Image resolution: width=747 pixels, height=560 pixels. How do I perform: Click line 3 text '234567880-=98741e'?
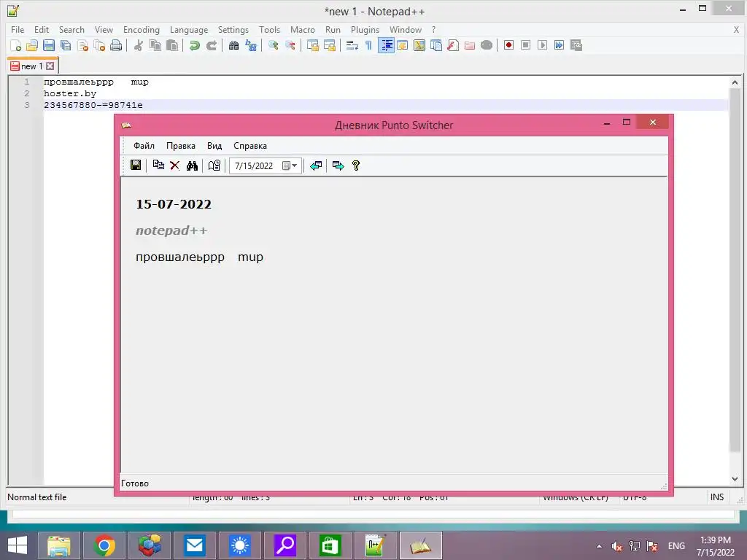coord(93,105)
